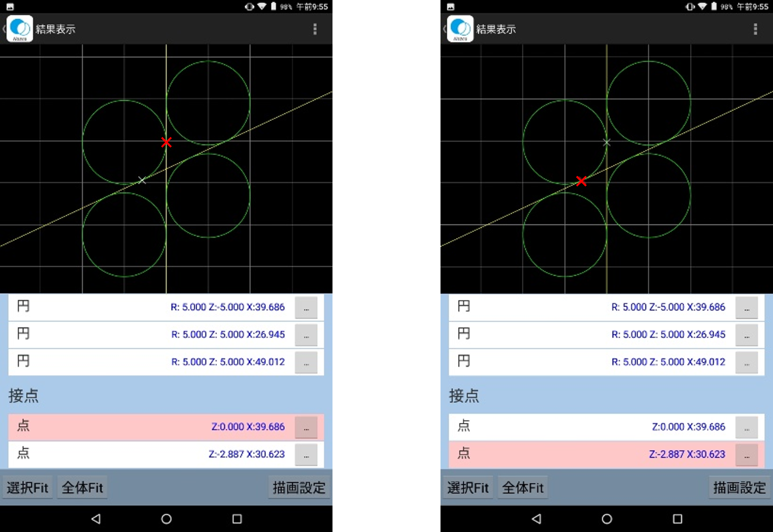
Task: Open details for point Z:0.000 in right screen
Action: click(x=747, y=427)
